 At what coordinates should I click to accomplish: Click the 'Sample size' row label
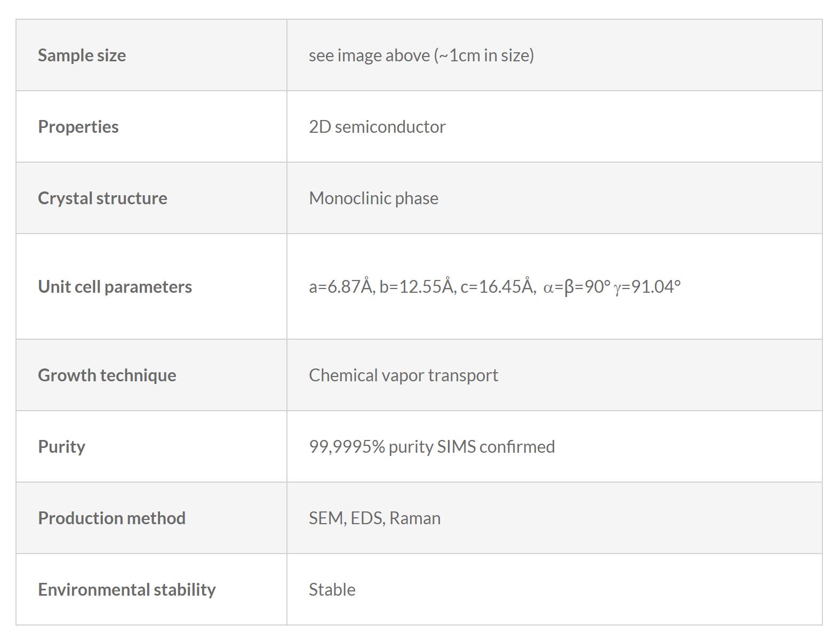82,55
